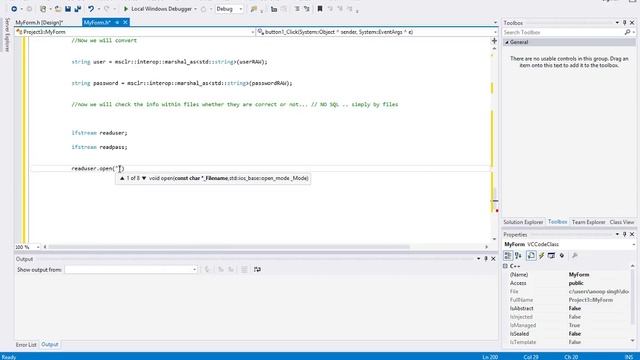
Task: Pin the Toolbox panel with the pushpin
Action: (x=624, y=23)
